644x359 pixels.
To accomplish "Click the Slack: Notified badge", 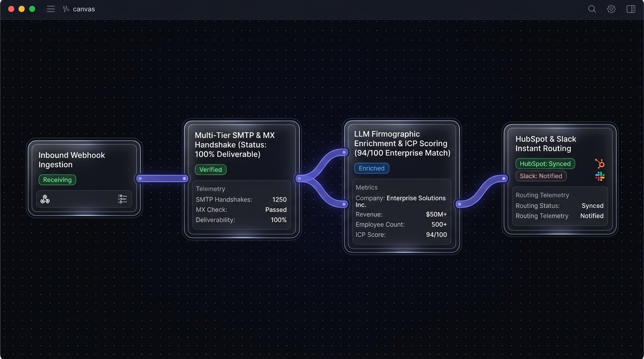I will (x=541, y=176).
